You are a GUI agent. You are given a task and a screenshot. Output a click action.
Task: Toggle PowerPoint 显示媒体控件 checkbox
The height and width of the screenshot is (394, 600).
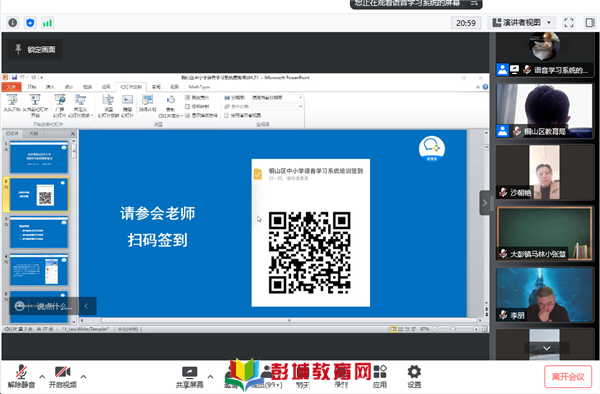(187, 115)
